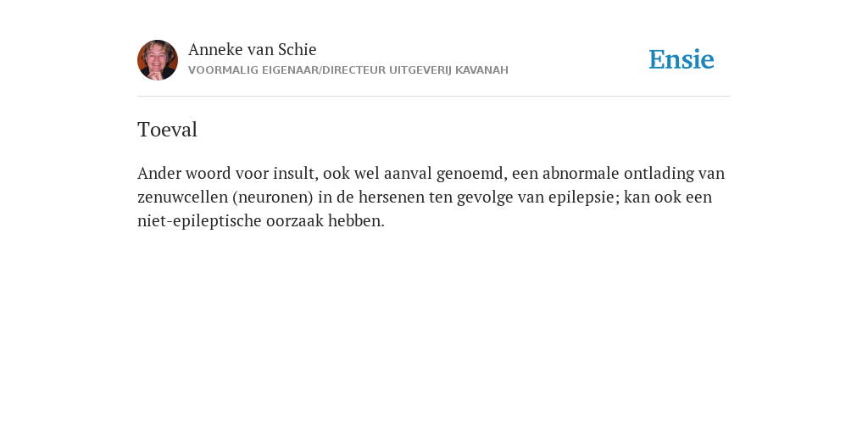Click the Ensie logo
The image size is (868, 434).
tap(681, 59)
